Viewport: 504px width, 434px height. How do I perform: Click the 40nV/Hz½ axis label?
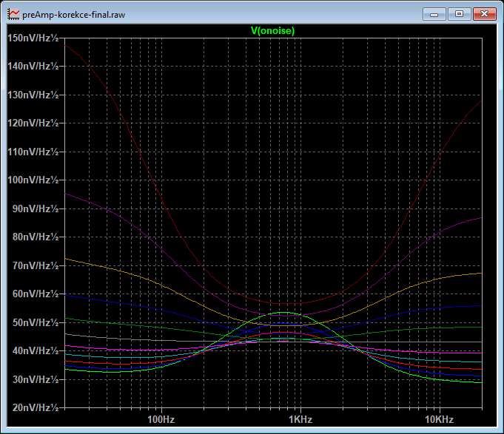(36, 350)
